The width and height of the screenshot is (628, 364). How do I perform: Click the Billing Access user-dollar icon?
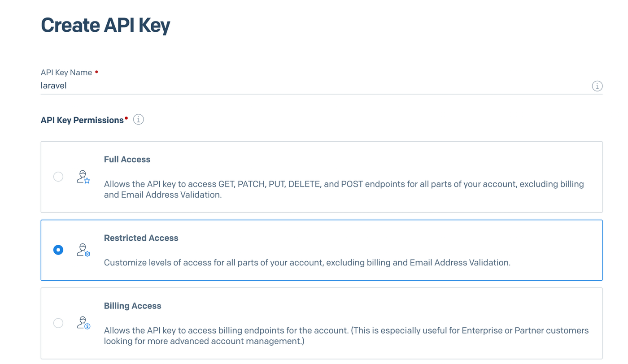tap(83, 323)
